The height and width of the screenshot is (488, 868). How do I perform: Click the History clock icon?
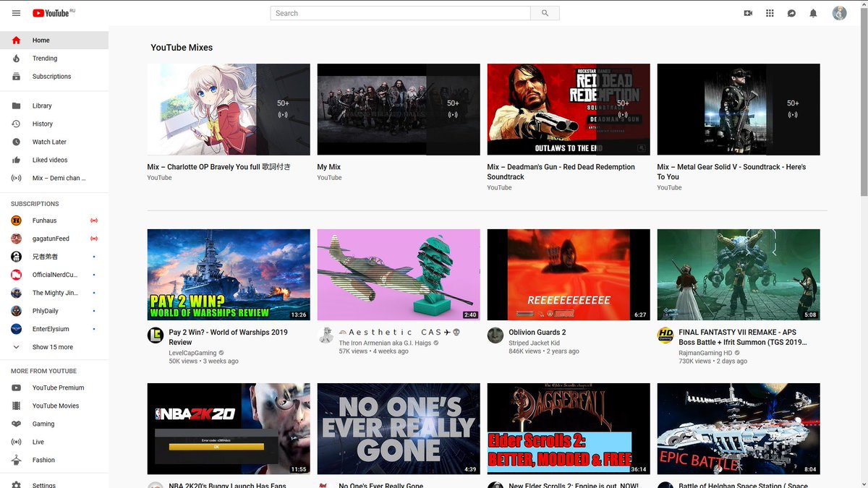point(16,124)
